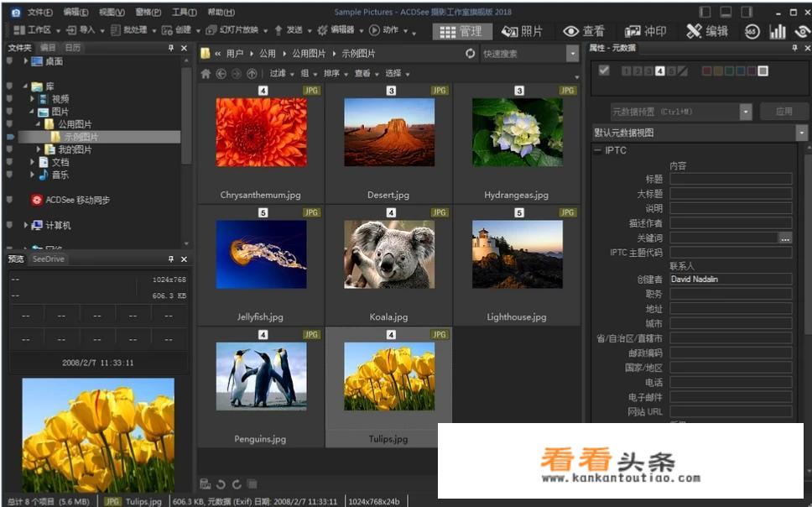
Task: Set rating 5 in properties panel
Action: pyautogui.click(x=671, y=71)
